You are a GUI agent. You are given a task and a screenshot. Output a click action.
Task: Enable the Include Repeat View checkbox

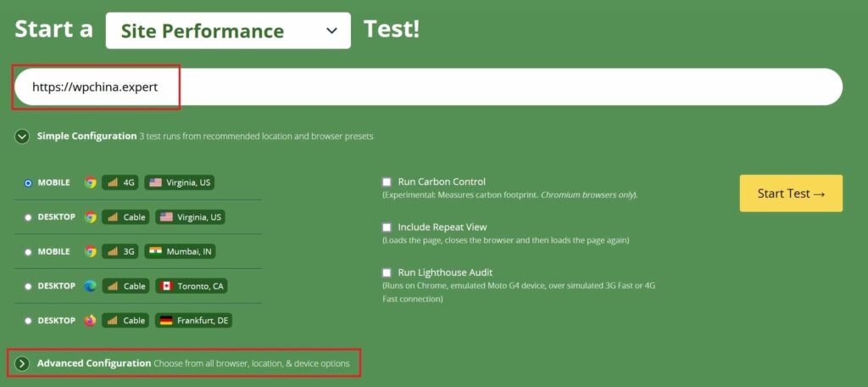tap(387, 227)
